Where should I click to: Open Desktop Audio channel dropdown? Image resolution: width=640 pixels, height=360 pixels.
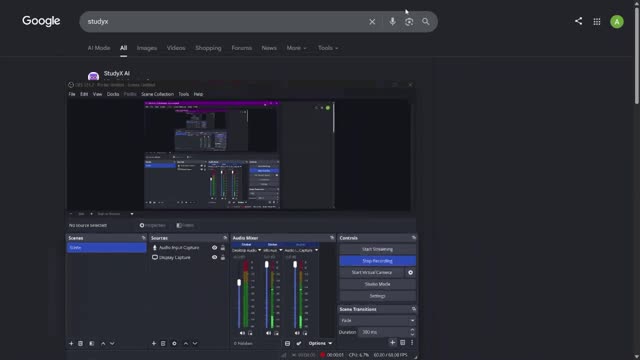260,250
